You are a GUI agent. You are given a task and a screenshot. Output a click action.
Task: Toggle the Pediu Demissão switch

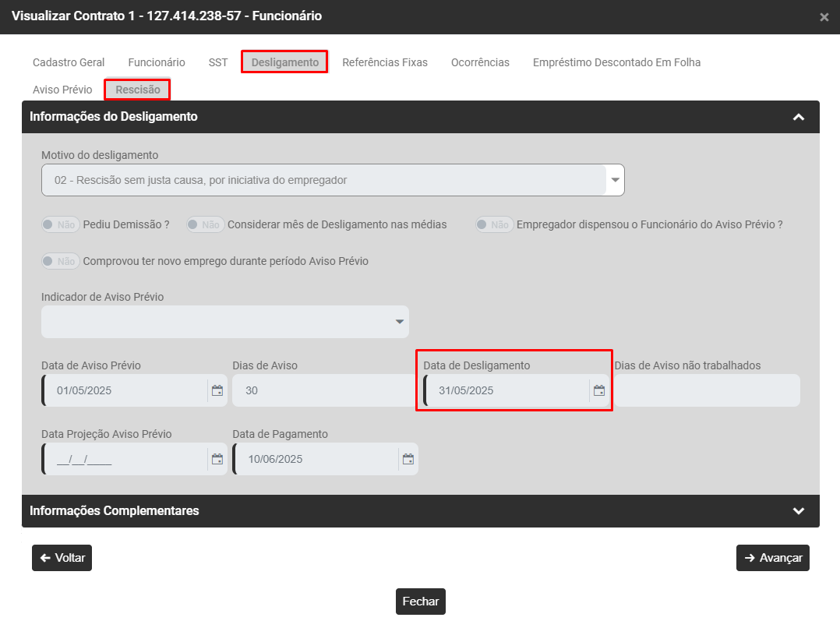(60, 224)
